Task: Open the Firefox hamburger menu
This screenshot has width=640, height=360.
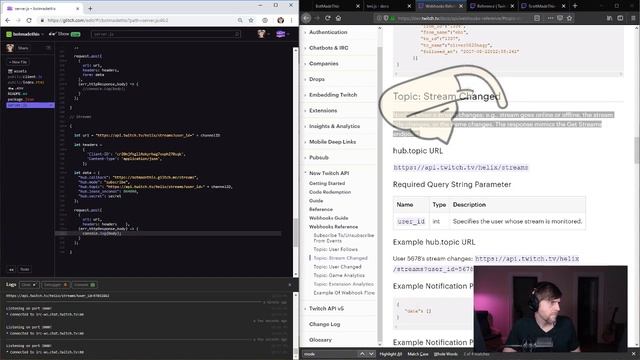Action: click(x=633, y=18)
